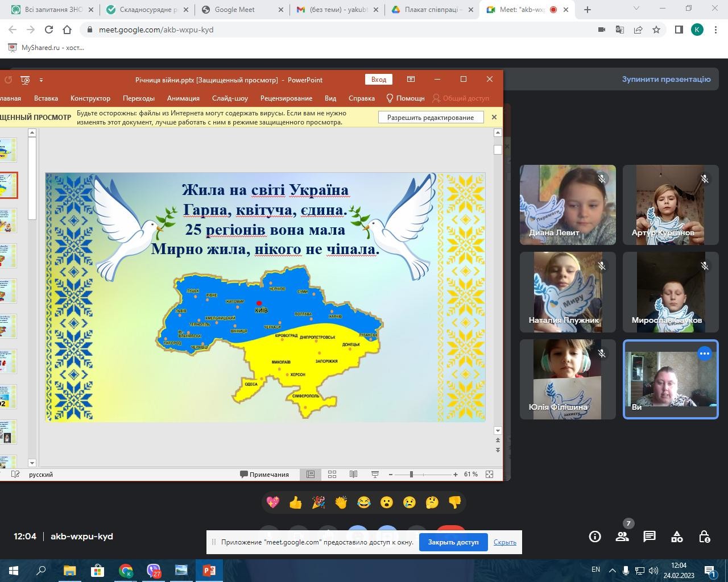
Task: Start slideshow from beginning in quick access toolbar
Action: click(25, 80)
